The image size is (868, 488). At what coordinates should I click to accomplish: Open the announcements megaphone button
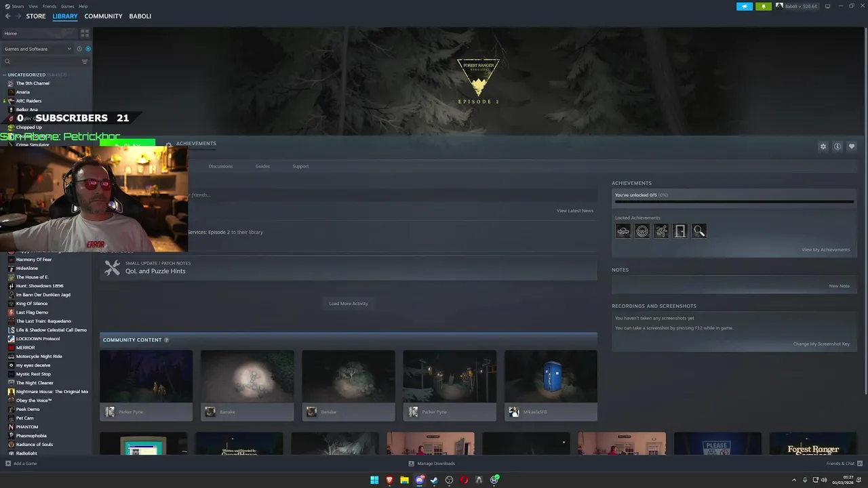point(745,6)
